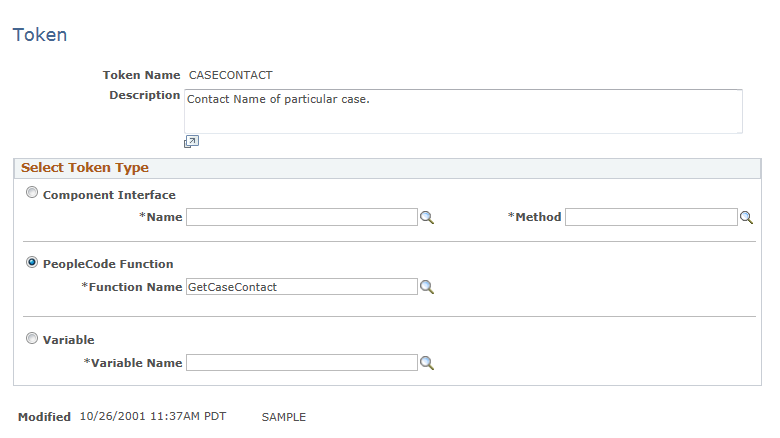
Task: Click the CASECONTACT token name value
Action: (230, 75)
